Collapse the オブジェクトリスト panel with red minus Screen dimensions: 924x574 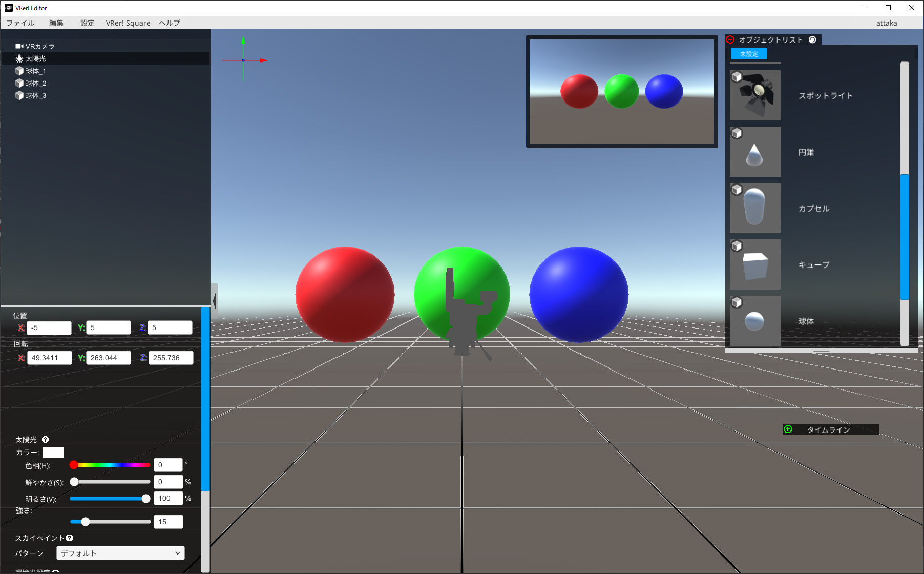tap(730, 39)
